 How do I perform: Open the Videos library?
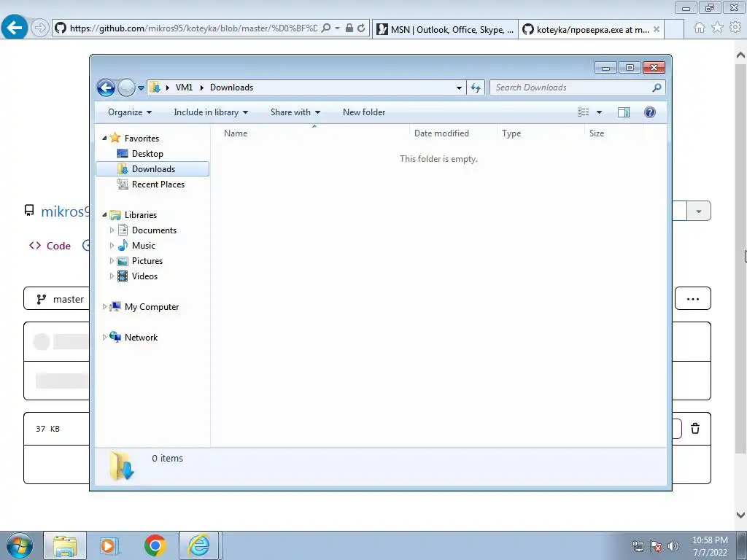144,276
